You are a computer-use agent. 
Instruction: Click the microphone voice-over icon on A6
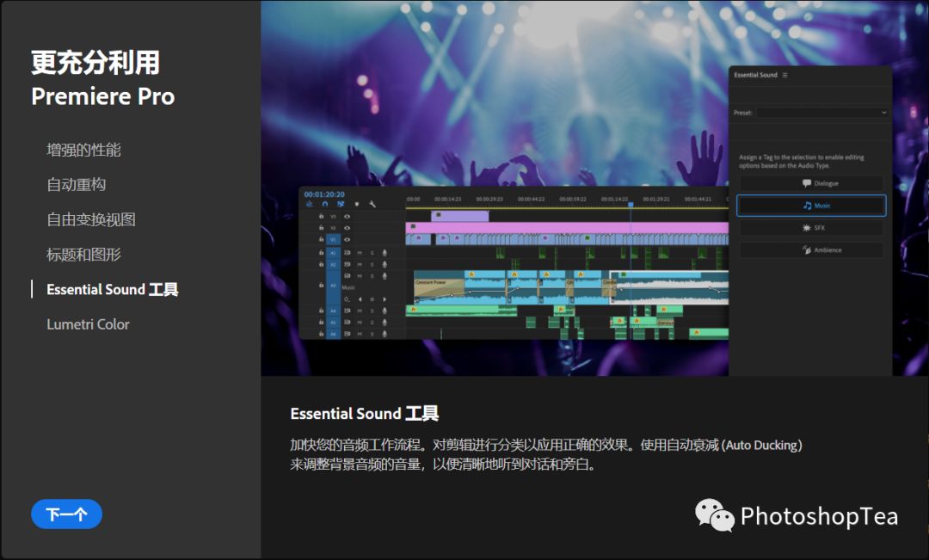pos(385,334)
